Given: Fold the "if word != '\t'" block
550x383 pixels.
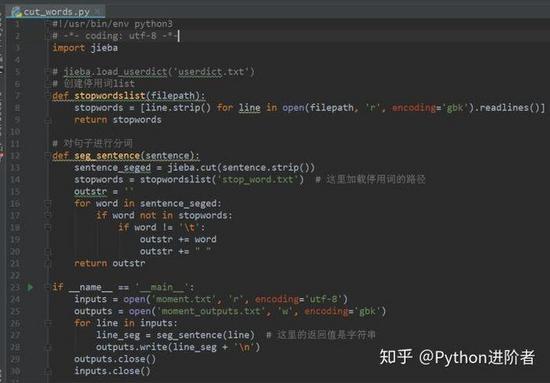Looking at the screenshot, I should coord(48,227).
